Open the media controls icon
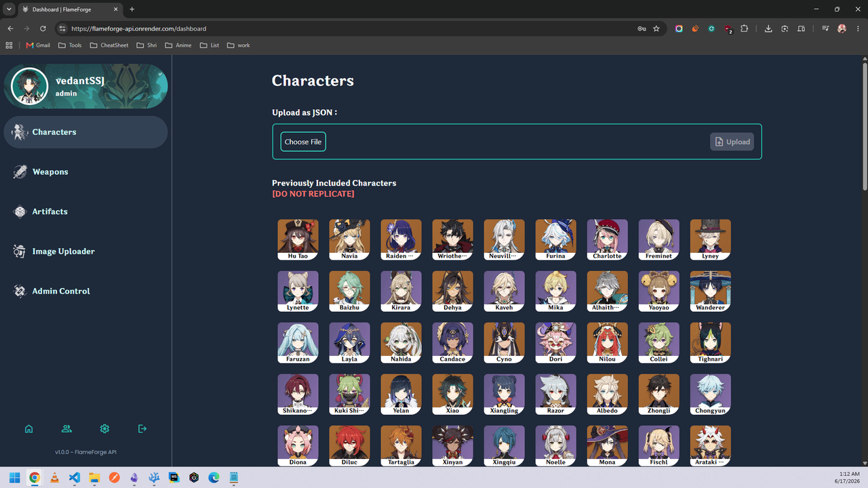This screenshot has width=868, height=488. [x=825, y=28]
